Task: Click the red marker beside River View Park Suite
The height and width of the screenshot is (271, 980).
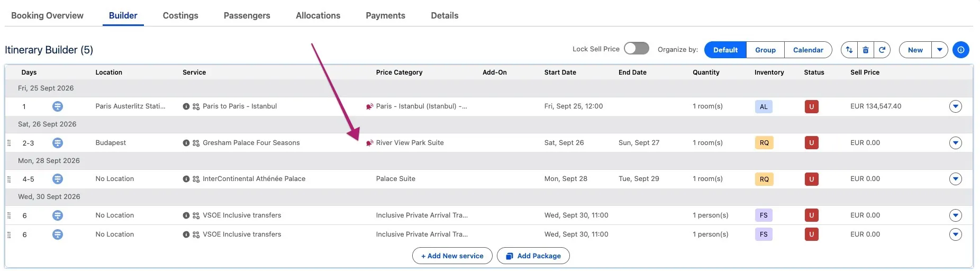Action: pos(370,143)
